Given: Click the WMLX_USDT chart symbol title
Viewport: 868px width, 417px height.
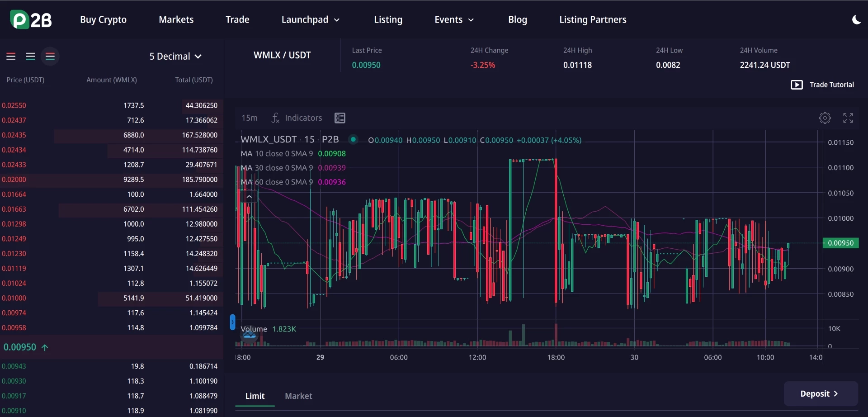Looking at the screenshot, I should pos(269,139).
